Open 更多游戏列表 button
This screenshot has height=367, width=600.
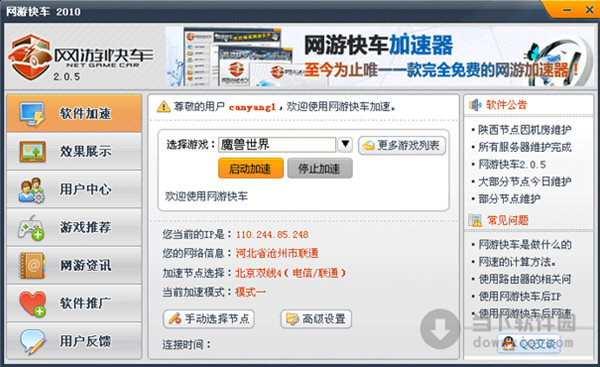pos(402,145)
